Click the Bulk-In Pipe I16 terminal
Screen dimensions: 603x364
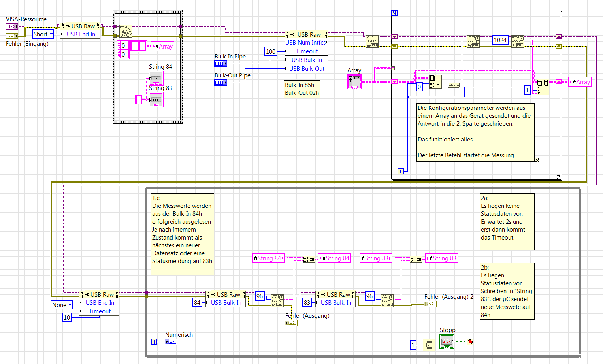tap(220, 64)
